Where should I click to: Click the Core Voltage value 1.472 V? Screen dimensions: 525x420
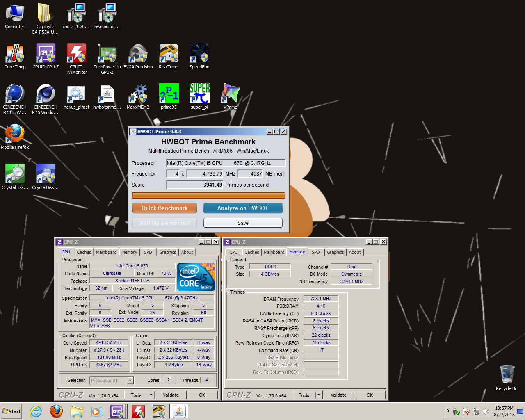coord(161,288)
